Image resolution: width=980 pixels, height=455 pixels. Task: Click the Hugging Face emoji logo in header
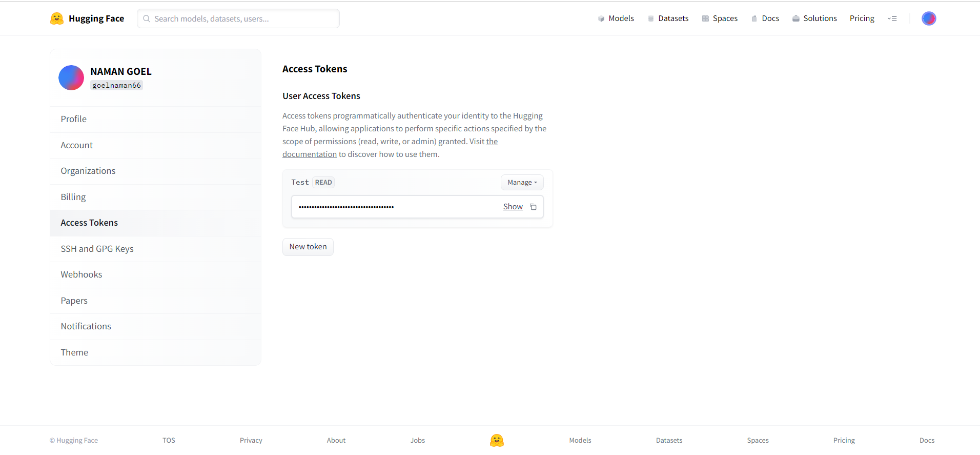[x=57, y=18]
